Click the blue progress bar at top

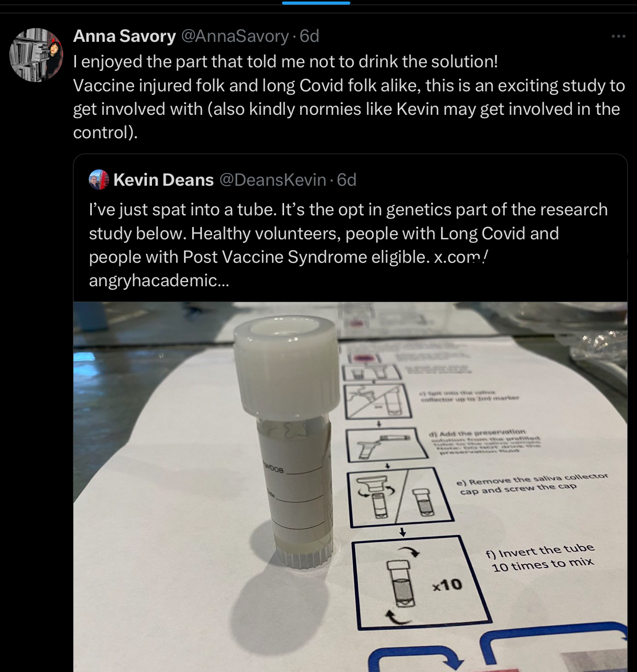point(316,3)
